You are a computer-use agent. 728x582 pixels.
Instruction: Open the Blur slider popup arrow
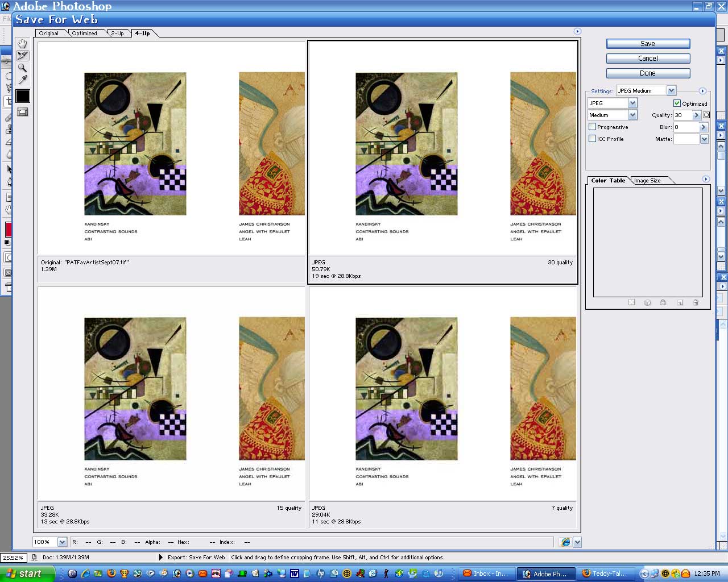click(704, 127)
